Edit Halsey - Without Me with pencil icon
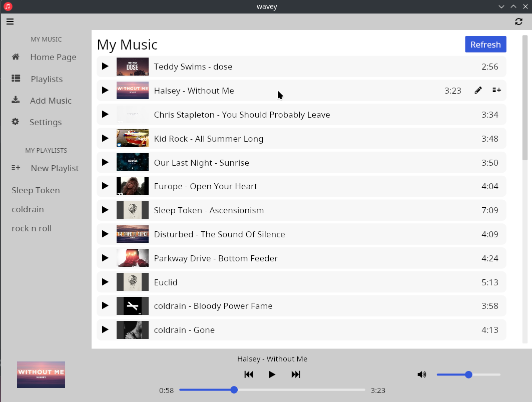Viewport: 532px width, 402px height. pos(478,90)
